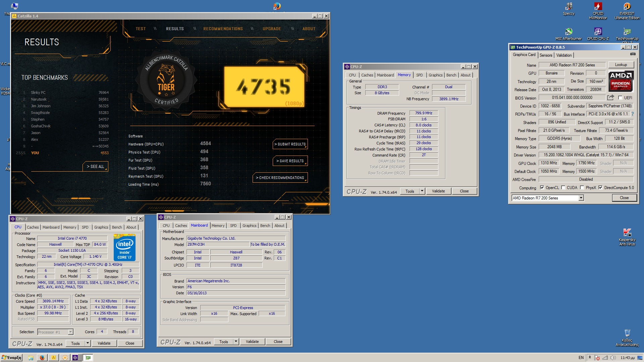The height and width of the screenshot is (362, 644).
Task: Click the clock showing 11:43 μμ
Action: click(x=628, y=358)
